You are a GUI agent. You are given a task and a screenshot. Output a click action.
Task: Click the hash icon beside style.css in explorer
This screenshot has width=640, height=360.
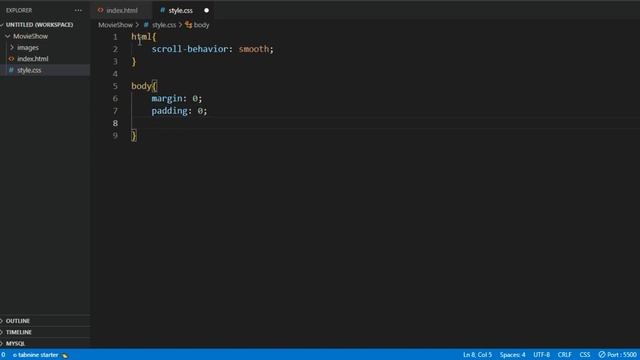coord(11,70)
